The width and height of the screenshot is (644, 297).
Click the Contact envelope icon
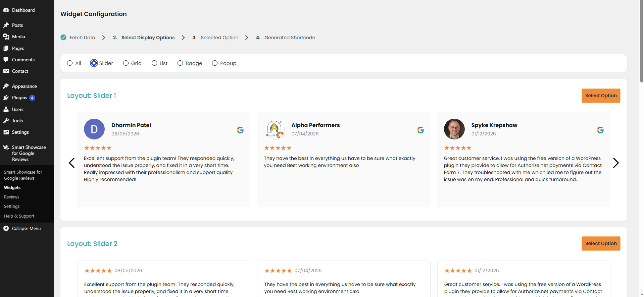6,71
